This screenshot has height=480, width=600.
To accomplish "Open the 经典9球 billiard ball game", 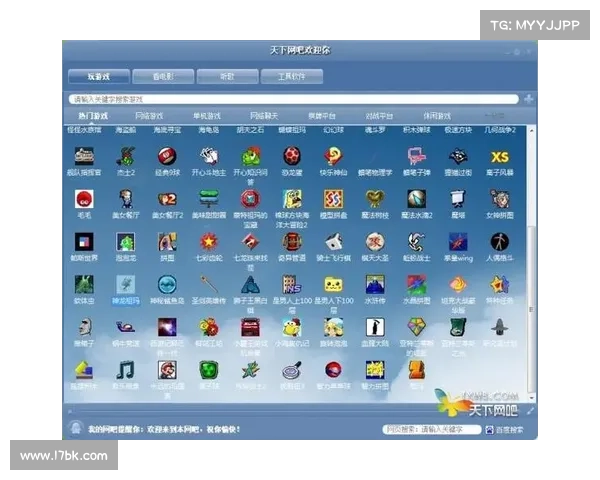I will 167,156.
